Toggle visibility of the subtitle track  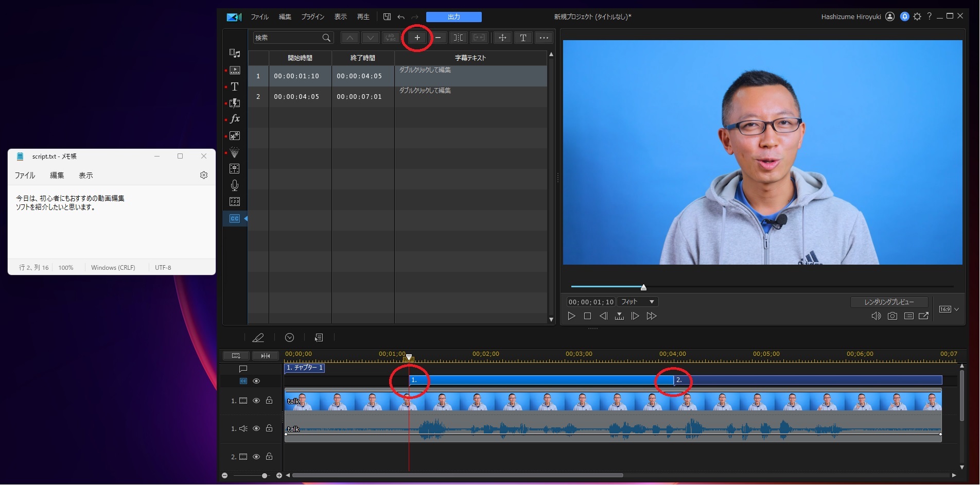point(256,381)
